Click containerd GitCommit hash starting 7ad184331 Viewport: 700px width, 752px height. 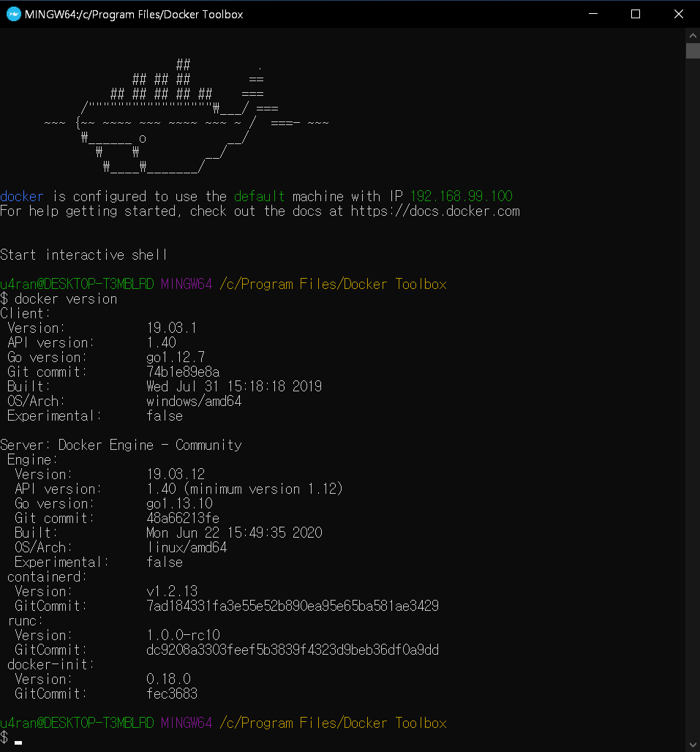tap(293, 606)
